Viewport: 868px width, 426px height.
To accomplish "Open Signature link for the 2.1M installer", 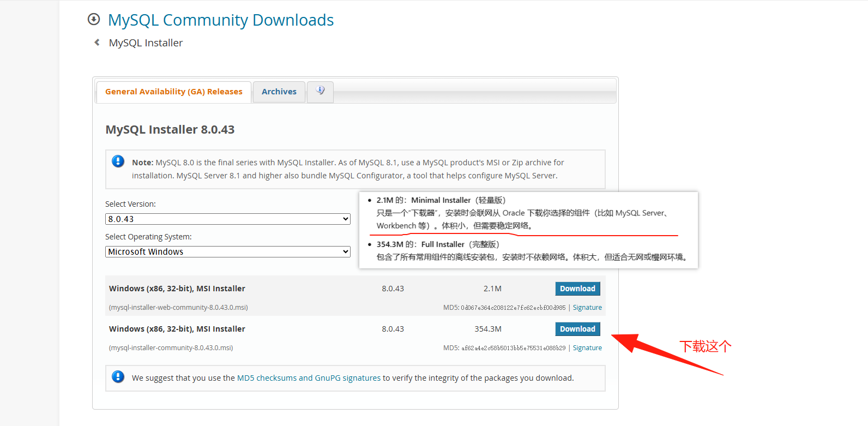I will [587, 308].
